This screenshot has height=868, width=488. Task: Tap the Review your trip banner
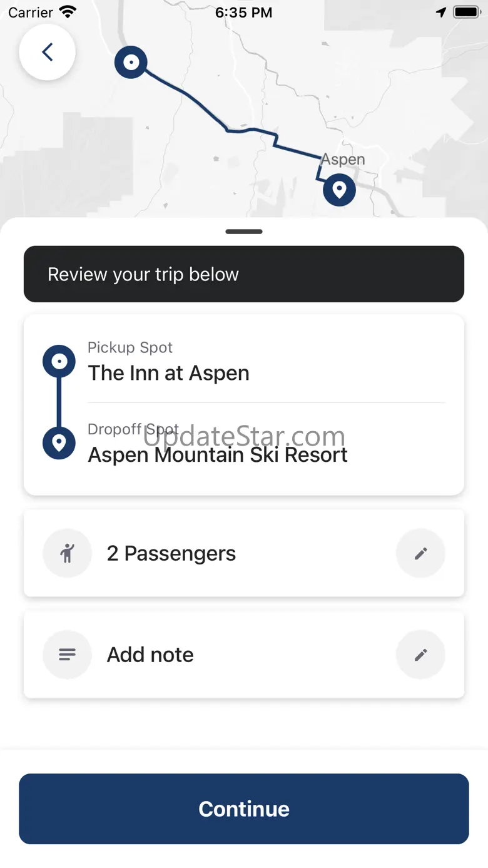tap(244, 274)
